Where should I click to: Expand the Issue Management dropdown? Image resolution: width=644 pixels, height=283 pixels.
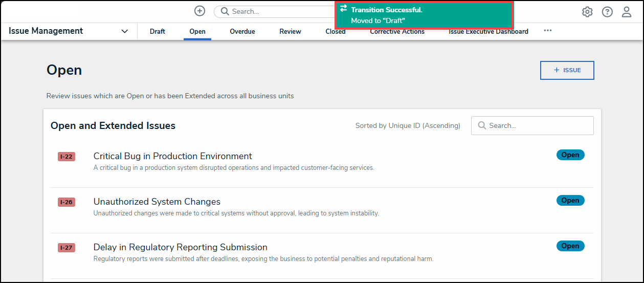pos(124,31)
